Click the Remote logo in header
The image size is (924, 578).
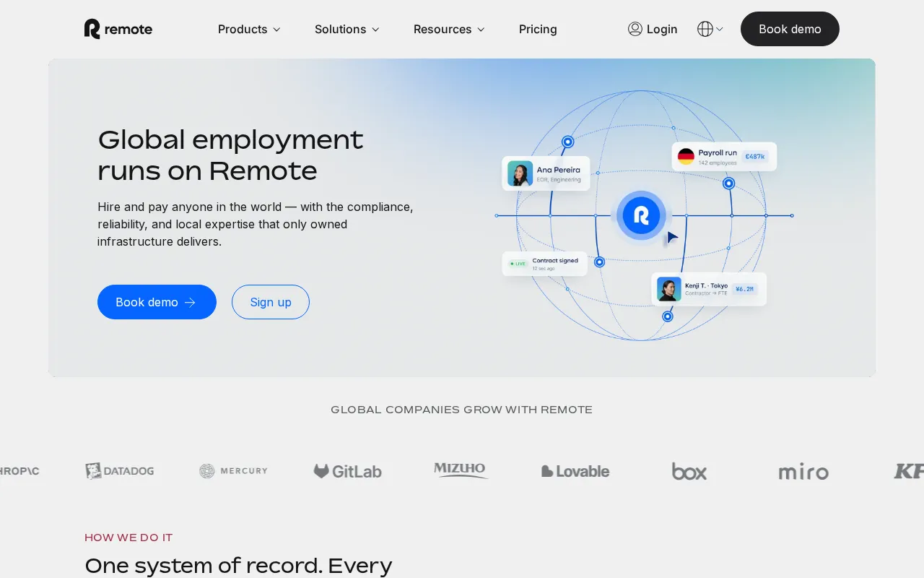point(118,29)
